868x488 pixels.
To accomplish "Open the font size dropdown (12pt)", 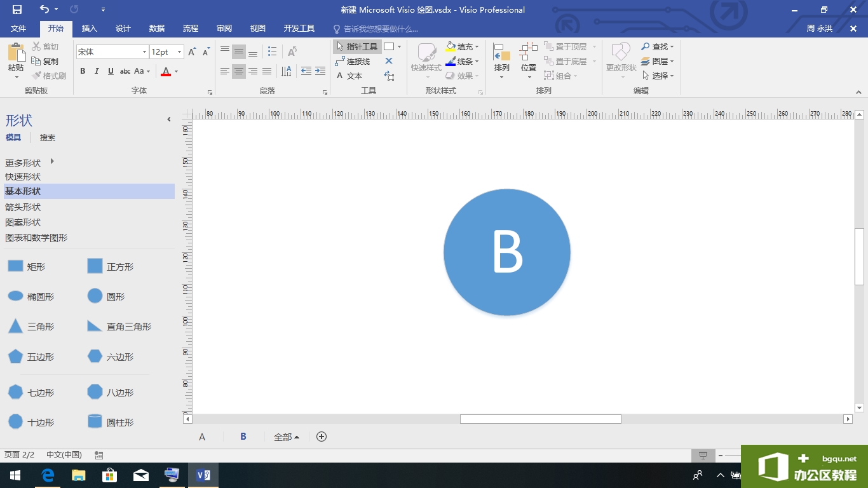I will coord(180,52).
